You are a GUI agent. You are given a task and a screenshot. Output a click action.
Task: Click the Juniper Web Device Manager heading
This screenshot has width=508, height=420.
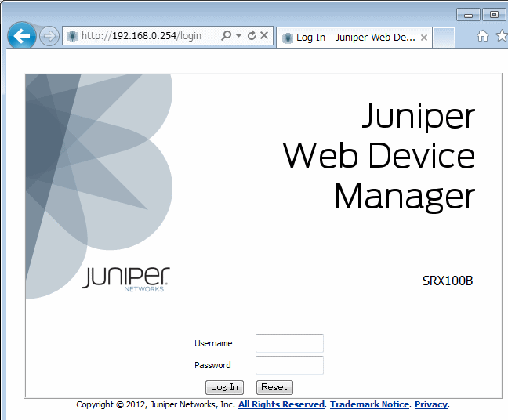pyautogui.click(x=379, y=157)
